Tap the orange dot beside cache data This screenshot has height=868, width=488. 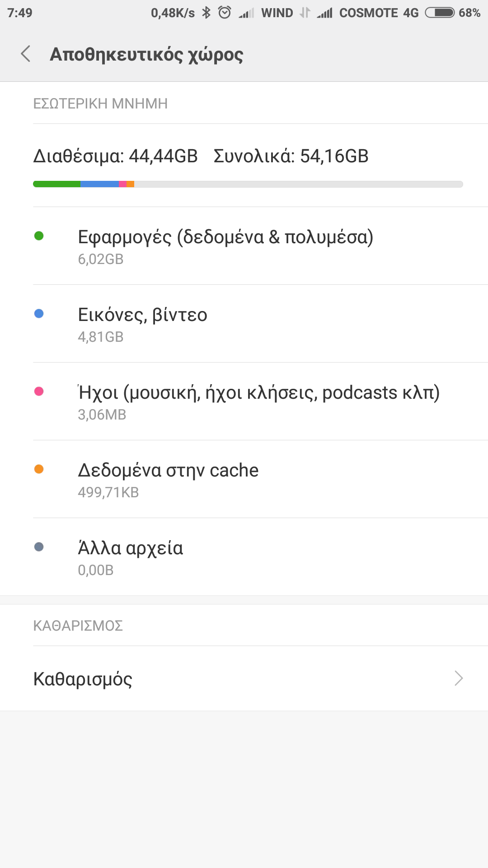pyautogui.click(x=39, y=469)
